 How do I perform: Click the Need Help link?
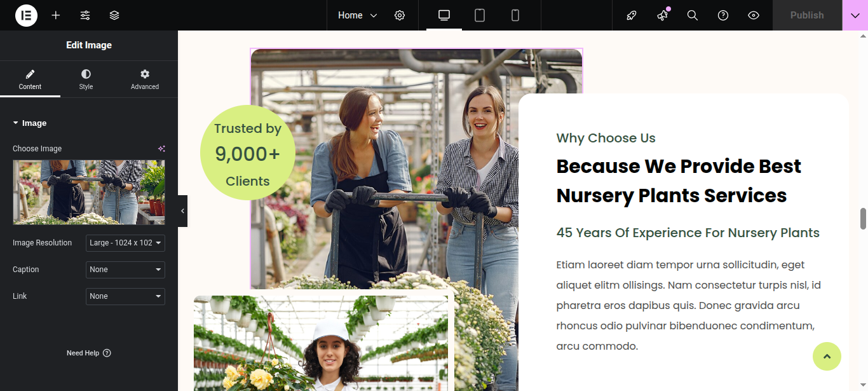(x=88, y=353)
